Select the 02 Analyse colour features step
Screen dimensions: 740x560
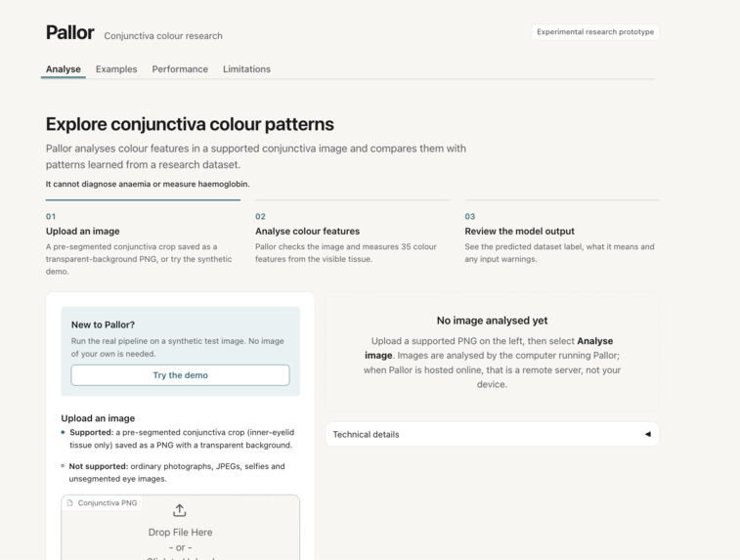coord(353,233)
